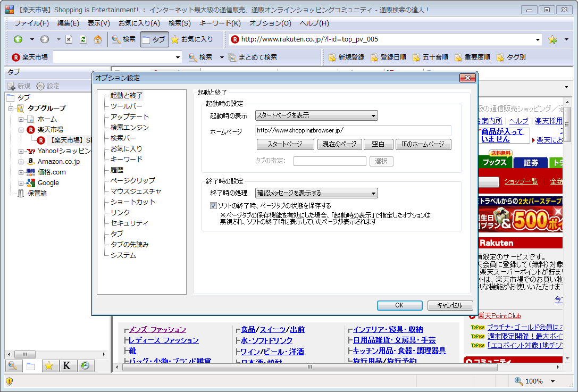The image size is (578, 392).
Task: Click the page horizontal scrollbar thumb
Action: [309, 368]
